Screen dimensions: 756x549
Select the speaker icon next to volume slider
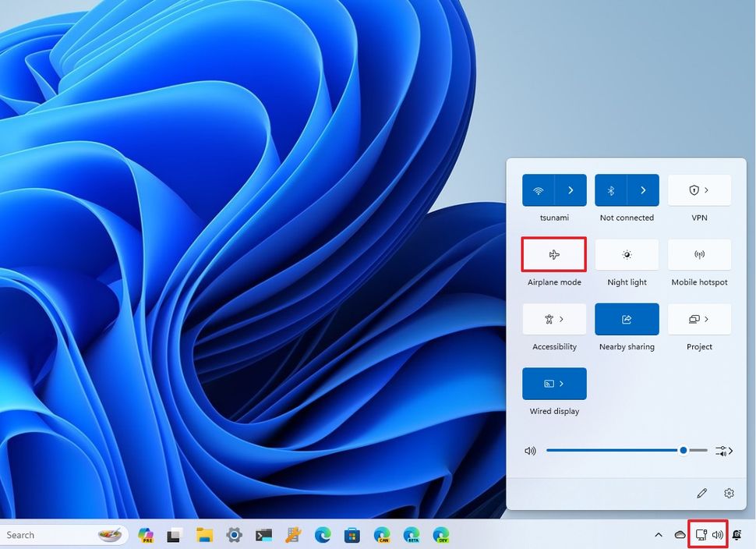coord(531,450)
